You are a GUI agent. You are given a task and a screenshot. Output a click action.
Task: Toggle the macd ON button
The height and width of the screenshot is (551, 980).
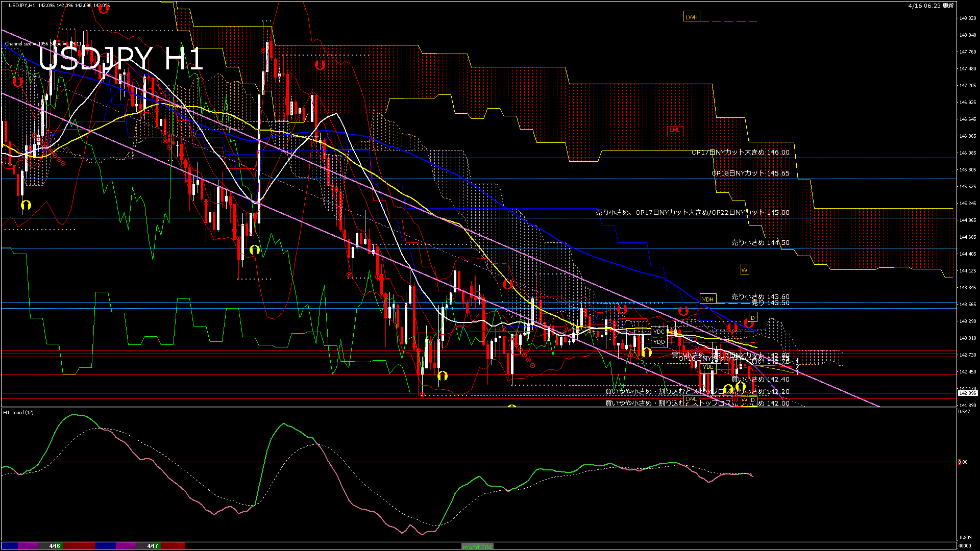pos(477,546)
